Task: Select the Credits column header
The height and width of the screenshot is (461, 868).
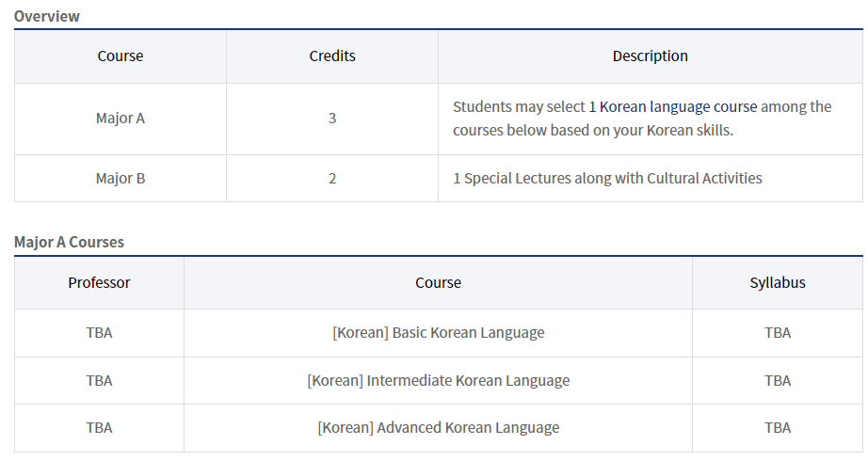Action: point(332,56)
